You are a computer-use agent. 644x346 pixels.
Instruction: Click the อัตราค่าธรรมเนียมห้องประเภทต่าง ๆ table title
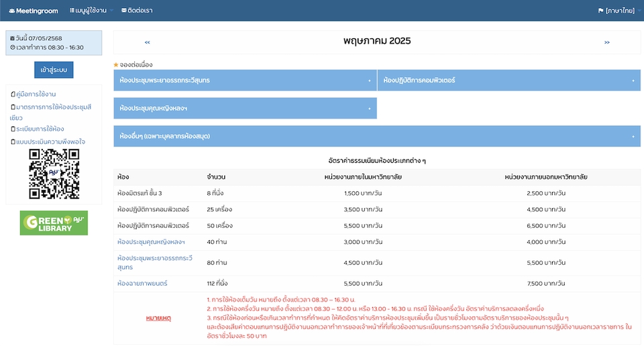pyautogui.click(x=377, y=160)
